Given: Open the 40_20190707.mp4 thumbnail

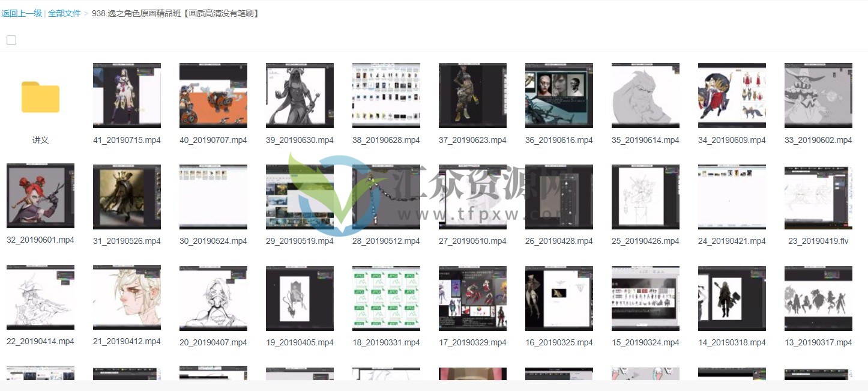Looking at the screenshot, I should 213,95.
